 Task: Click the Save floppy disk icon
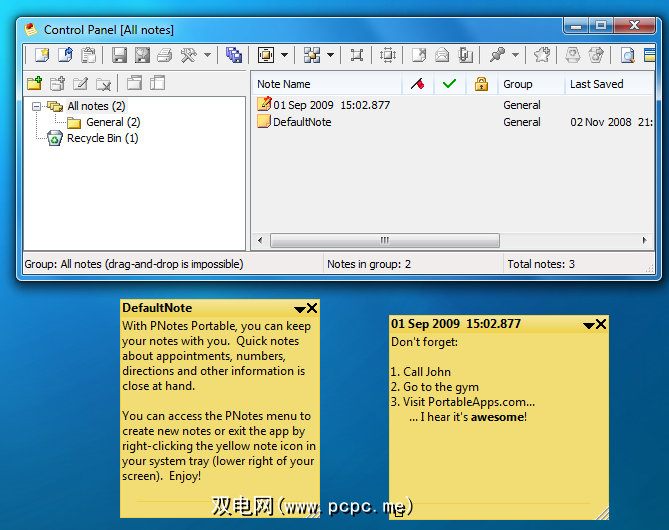coord(119,55)
